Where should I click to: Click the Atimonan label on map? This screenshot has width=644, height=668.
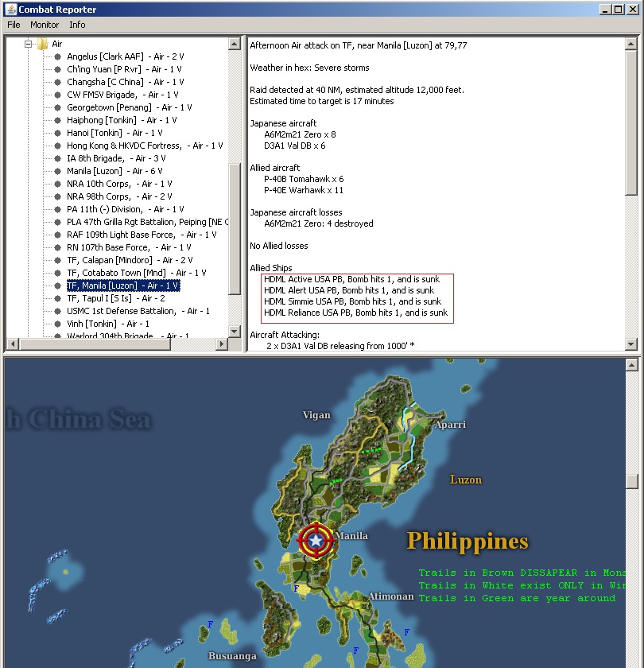coord(390,596)
